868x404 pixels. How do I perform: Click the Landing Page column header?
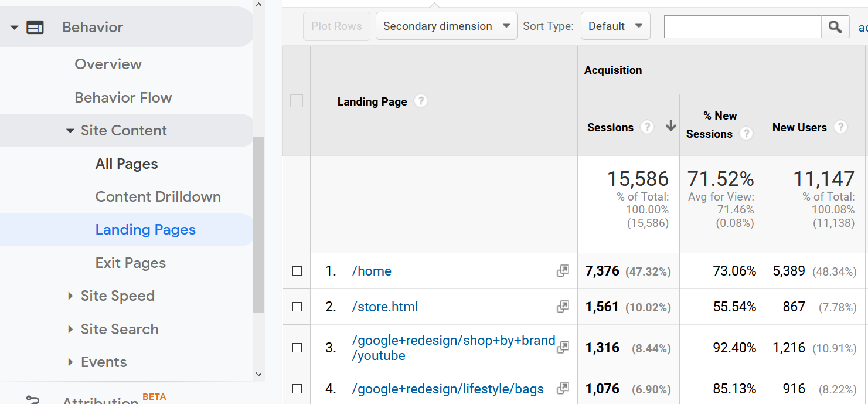372,101
